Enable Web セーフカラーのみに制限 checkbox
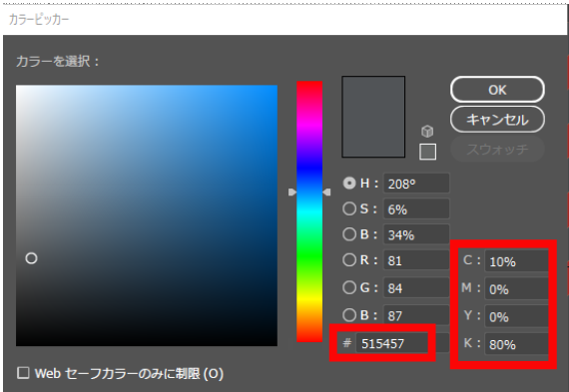Image resolution: width=569 pixels, height=392 pixels. pos(23,373)
